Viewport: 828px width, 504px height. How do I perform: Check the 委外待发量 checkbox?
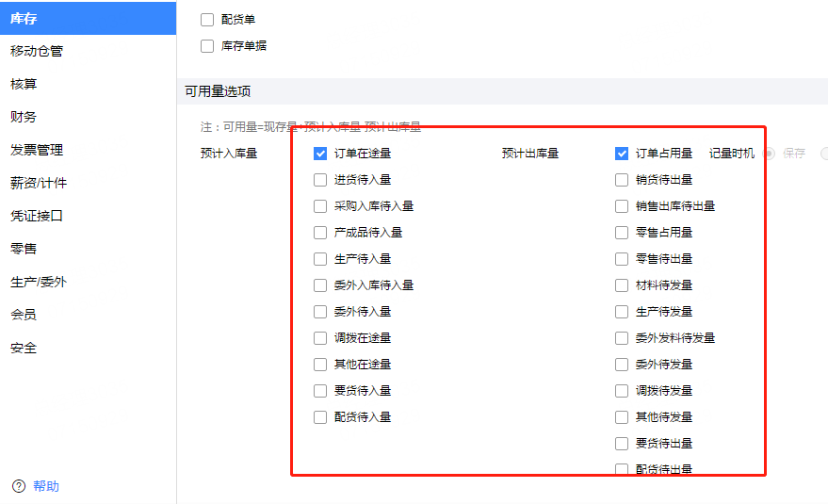pos(622,365)
